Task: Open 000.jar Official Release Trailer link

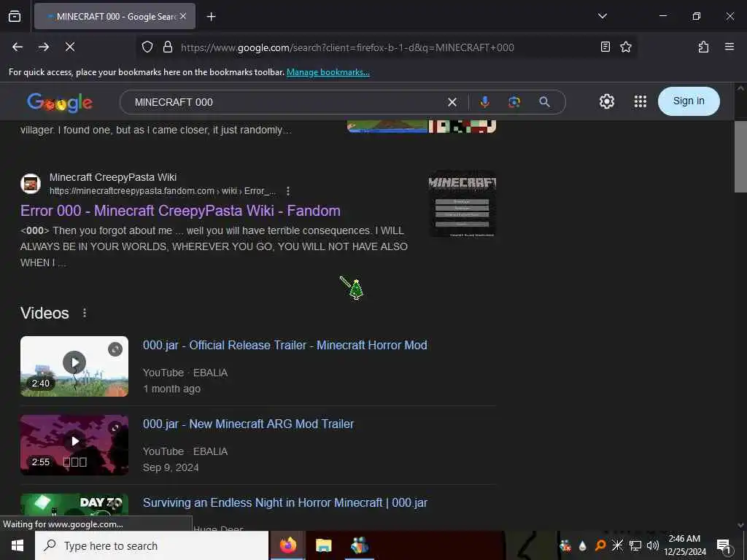Action: coord(285,345)
